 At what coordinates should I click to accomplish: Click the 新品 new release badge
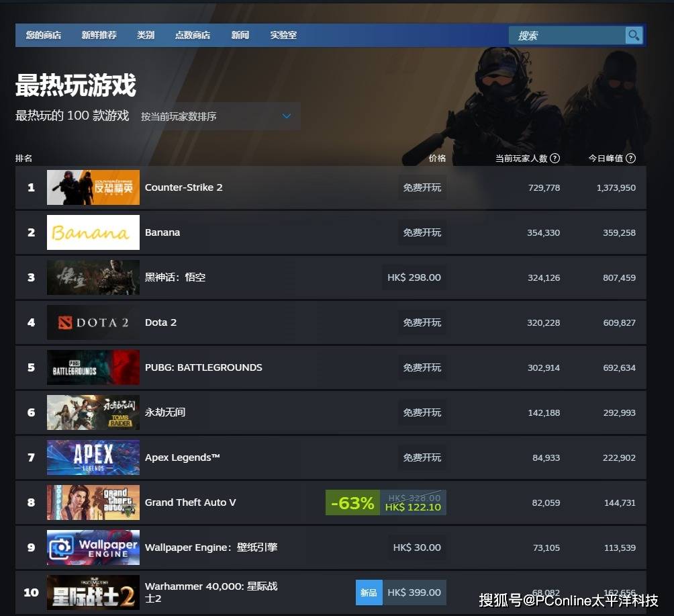pyautogui.click(x=369, y=592)
